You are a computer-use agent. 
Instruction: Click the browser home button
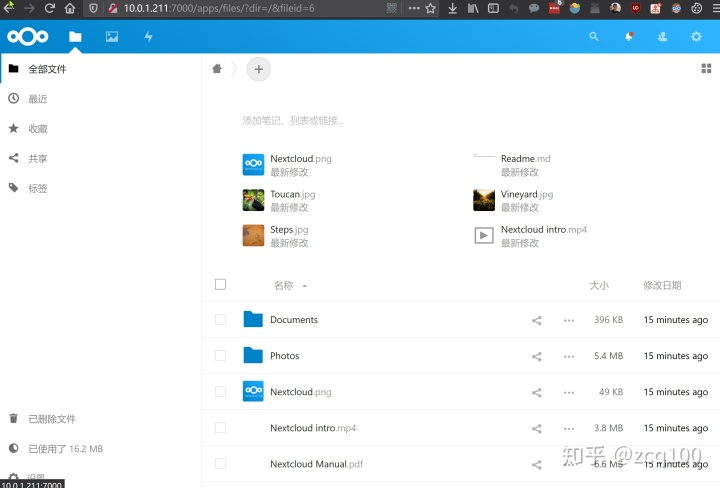pyautogui.click(x=70, y=8)
